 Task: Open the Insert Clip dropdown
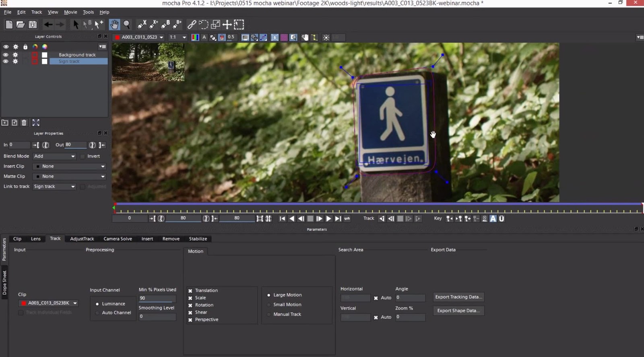pyautogui.click(x=70, y=166)
